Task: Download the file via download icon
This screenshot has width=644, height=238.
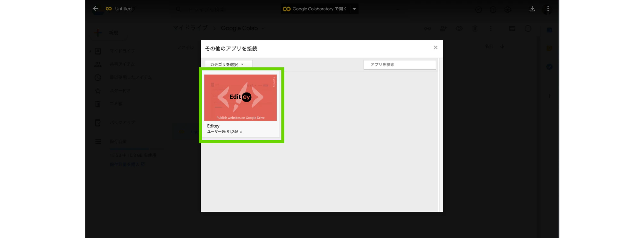Action: pyautogui.click(x=532, y=9)
